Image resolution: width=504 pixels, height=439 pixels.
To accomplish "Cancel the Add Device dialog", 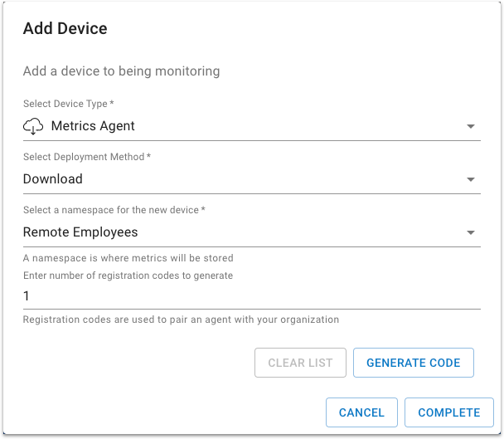I will tap(361, 412).
